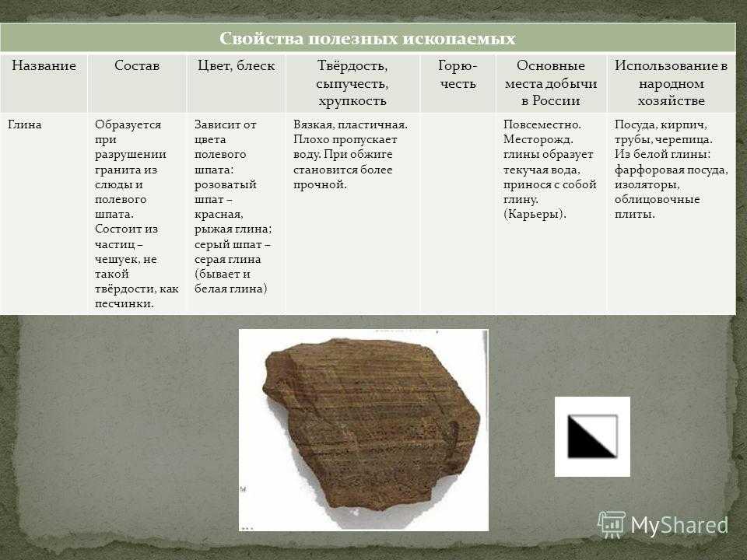The height and width of the screenshot is (560, 747).
Task: Click the 'Твёрдость, сыпучесть, хрупкость' header
Action: click(x=352, y=83)
